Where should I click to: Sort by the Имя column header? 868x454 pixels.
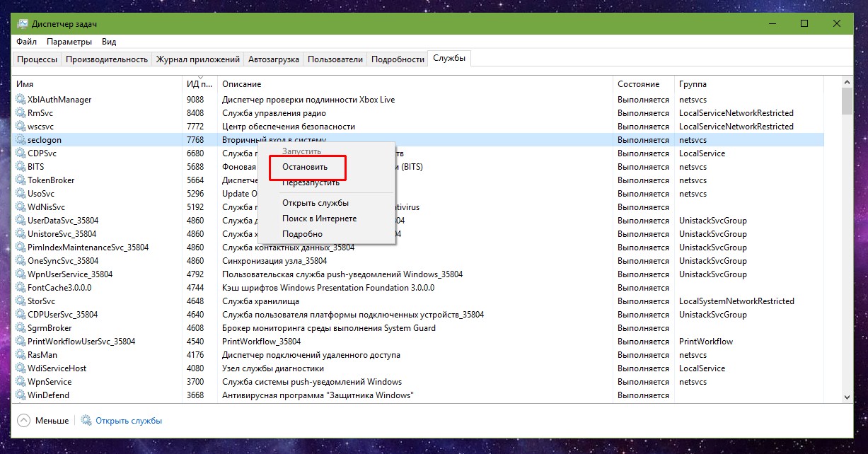(98, 84)
